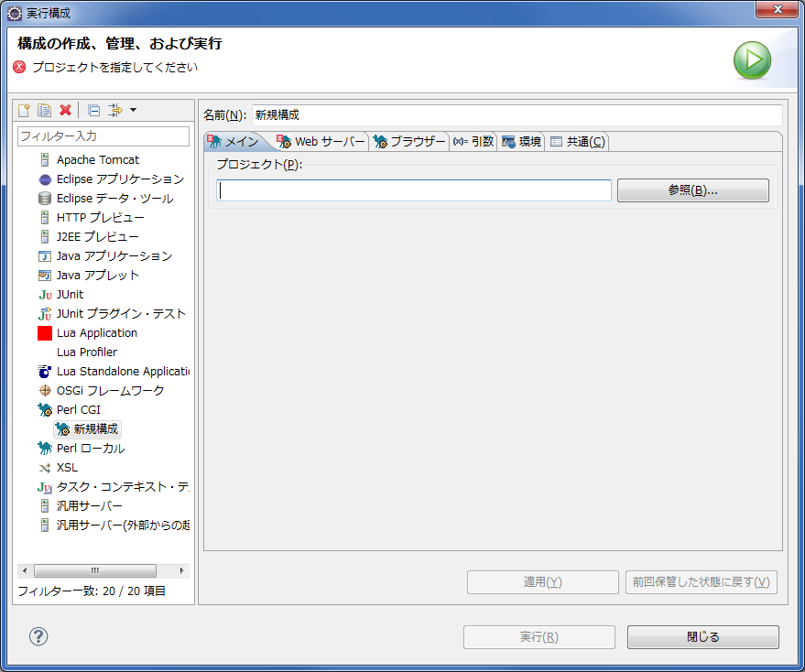805x672 pixels.
Task: Switch to the ブラウザー tab
Action: [409, 142]
